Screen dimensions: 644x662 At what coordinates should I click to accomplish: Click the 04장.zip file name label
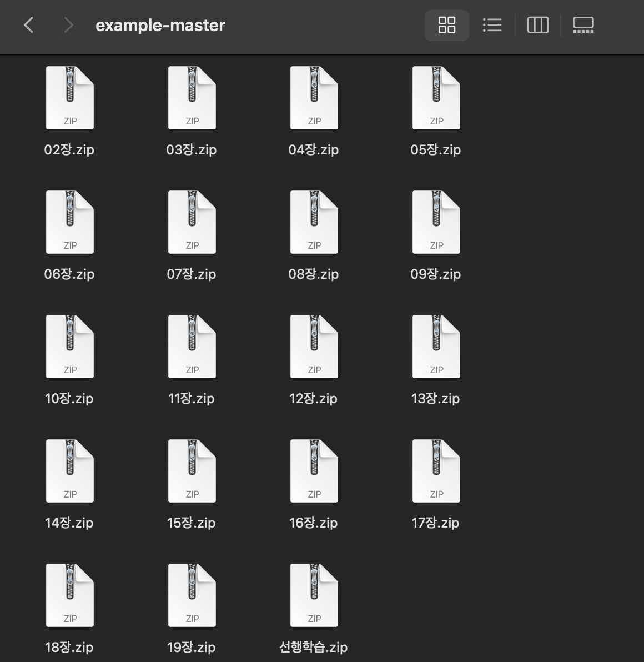(x=314, y=149)
